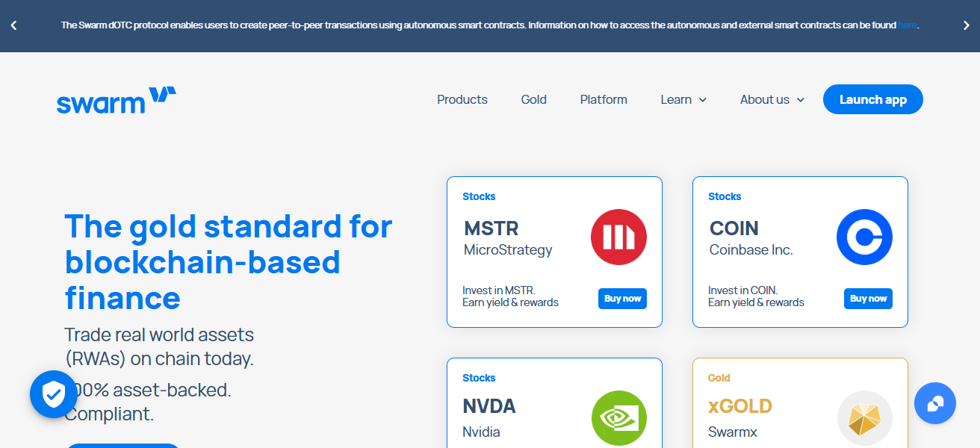Image resolution: width=980 pixels, height=448 pixels.
Task: Go to previous announcement banner arrow
Action: pos(13,25)
